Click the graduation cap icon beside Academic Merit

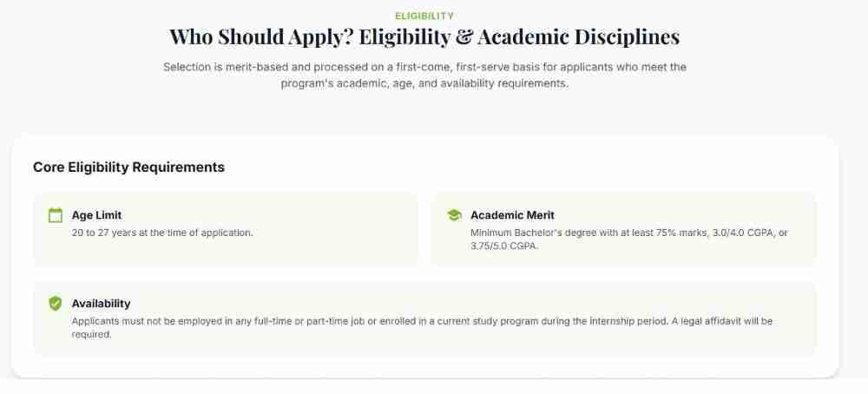pos(454,215)
